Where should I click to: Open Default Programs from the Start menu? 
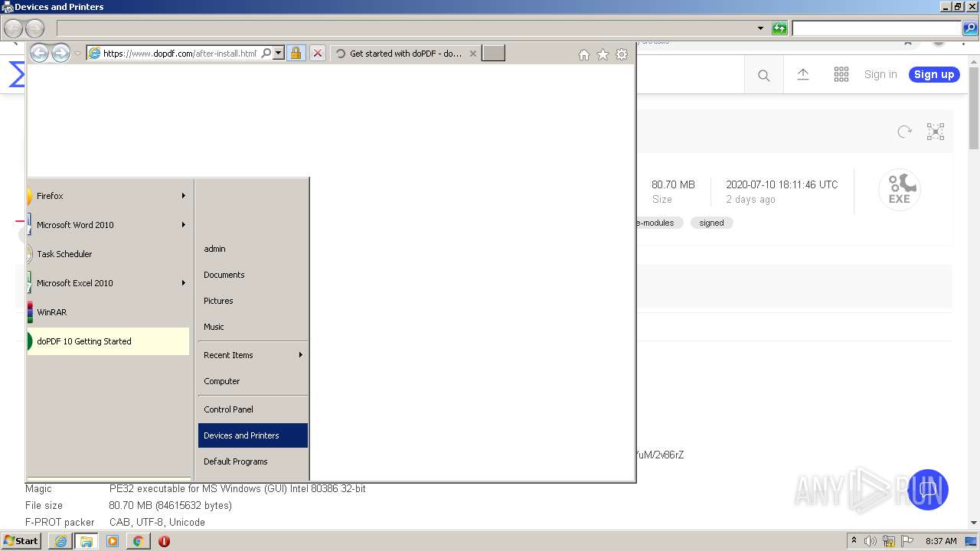click(x=253, y=461)
